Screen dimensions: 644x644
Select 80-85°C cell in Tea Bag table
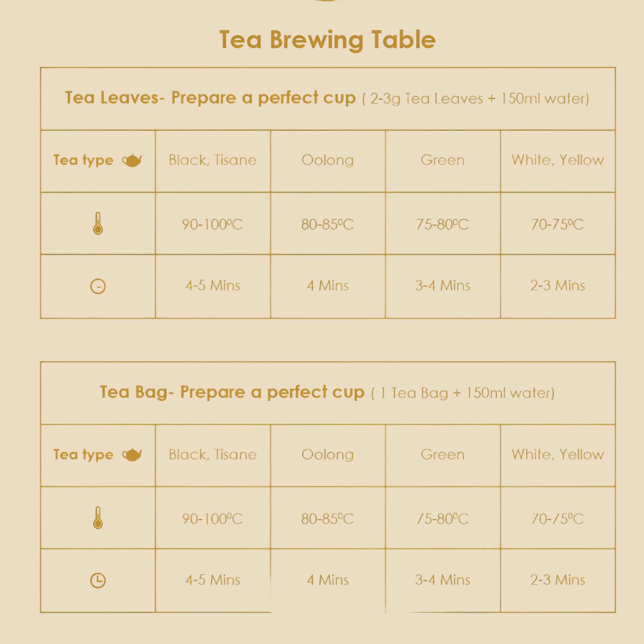tap(328, 519)
